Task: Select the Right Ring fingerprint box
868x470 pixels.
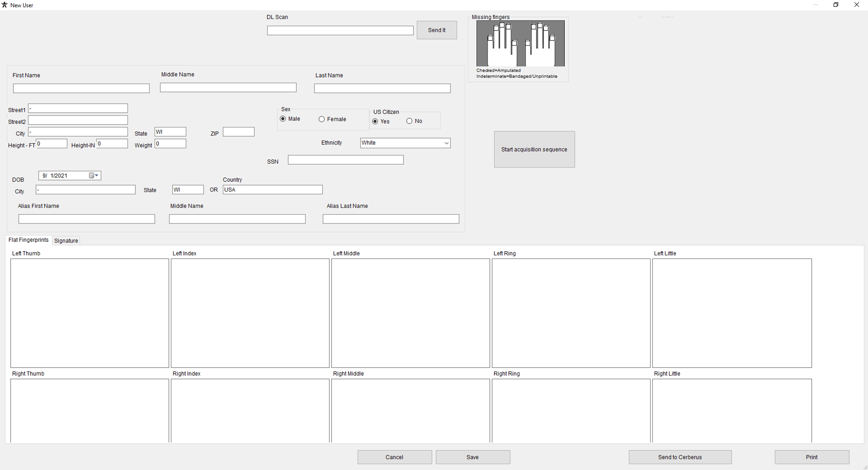Action: click(x=571, y=411)
